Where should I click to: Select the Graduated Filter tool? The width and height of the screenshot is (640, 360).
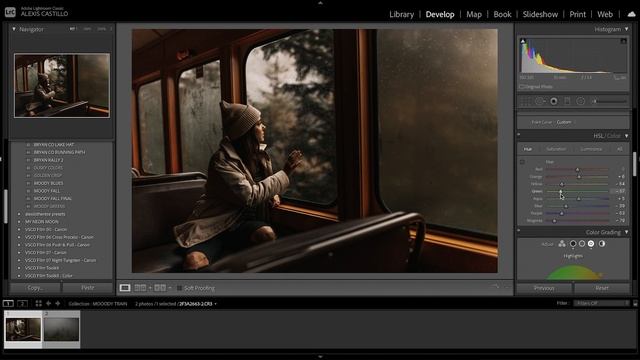pos(567,101)
